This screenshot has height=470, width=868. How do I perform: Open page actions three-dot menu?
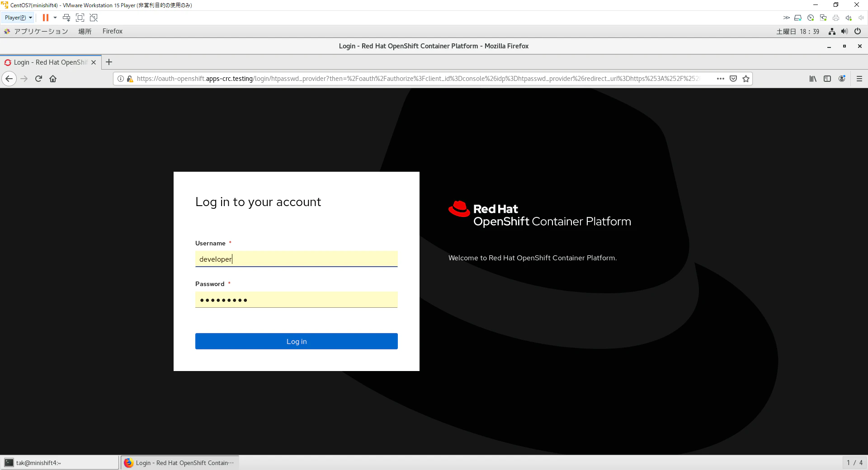pyautogui.click(x=721, y=79)
